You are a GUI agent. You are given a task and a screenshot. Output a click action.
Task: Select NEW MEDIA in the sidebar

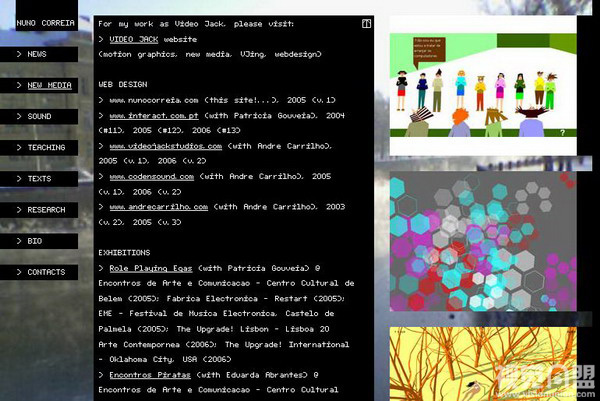49,86
